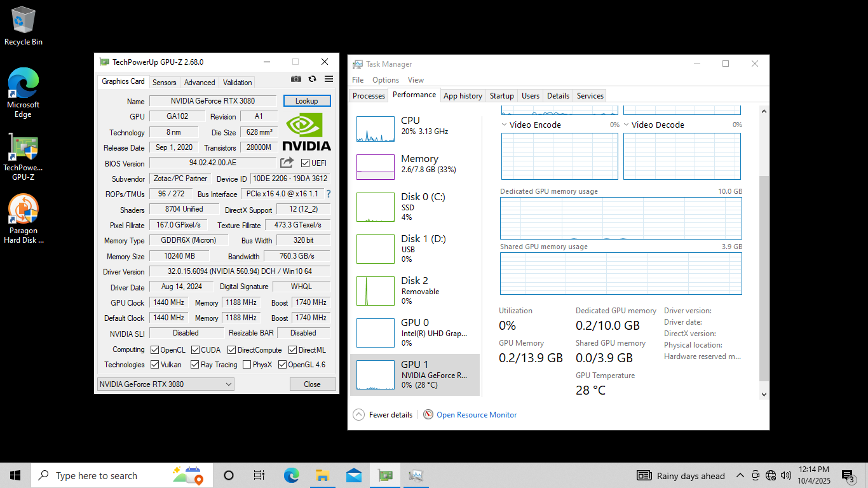
Task: Toggle the UEFI checkbox
Action: coord(306,163)
